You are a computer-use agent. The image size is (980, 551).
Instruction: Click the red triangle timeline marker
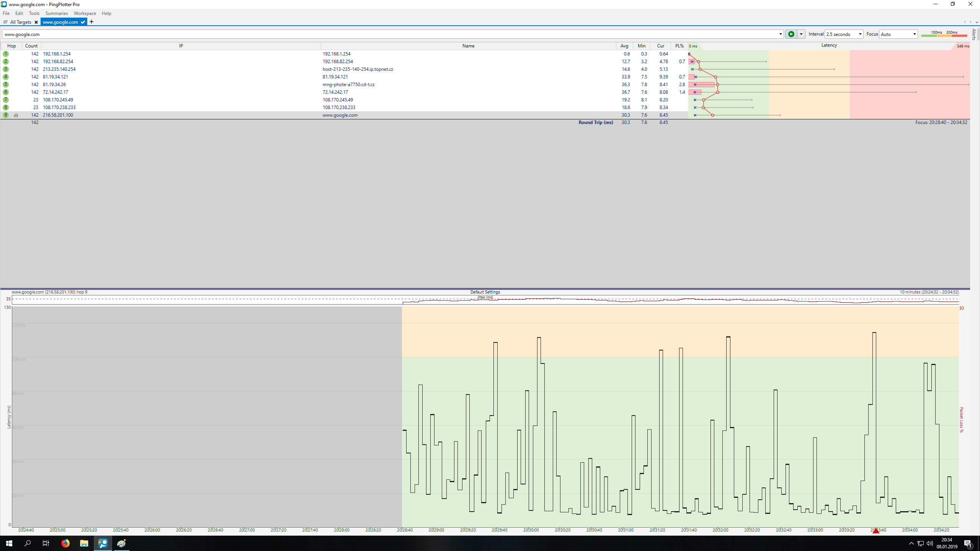tap(876, 530)
